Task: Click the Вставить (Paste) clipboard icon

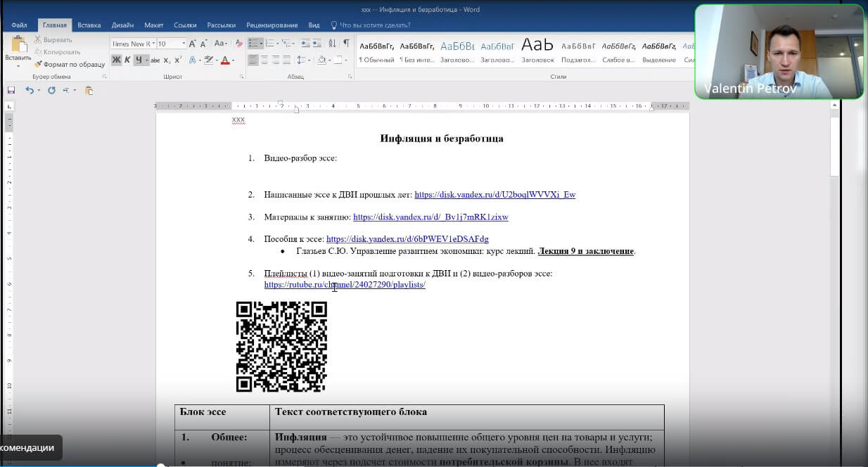Action: 18,44
